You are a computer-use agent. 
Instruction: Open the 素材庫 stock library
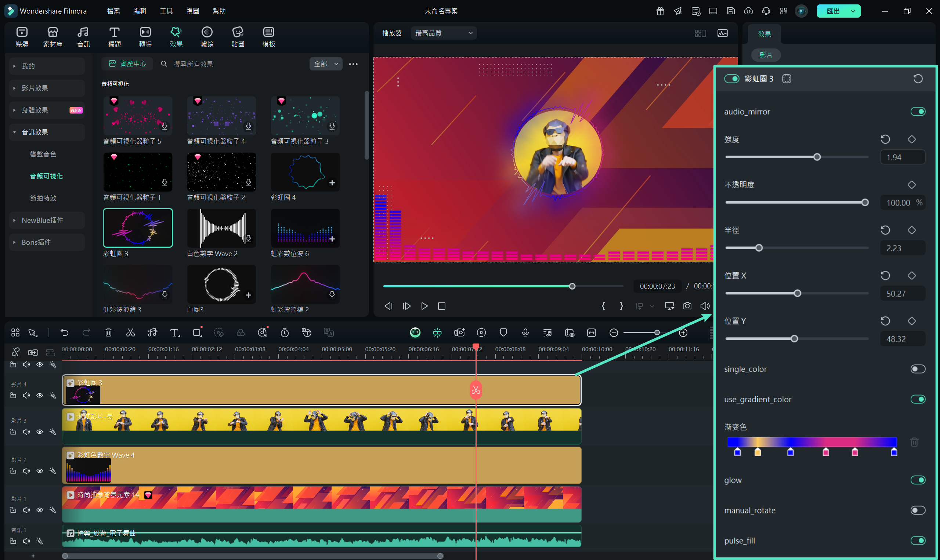[53, 37]
